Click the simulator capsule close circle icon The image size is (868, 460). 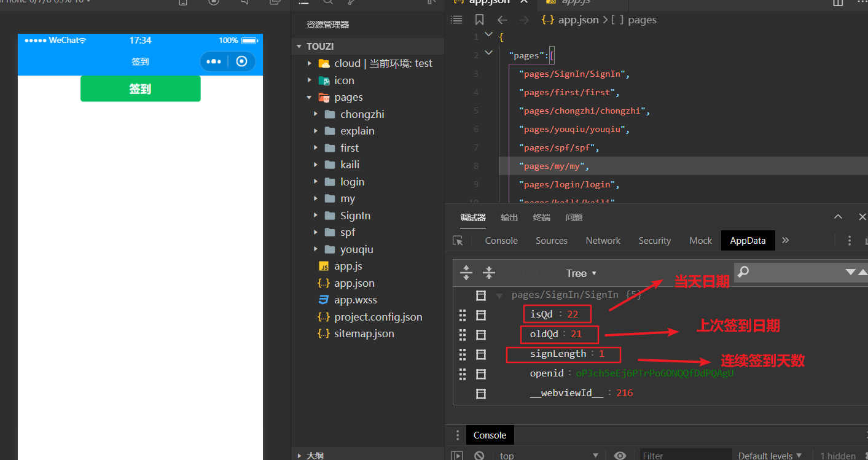(x=241, y=61)
